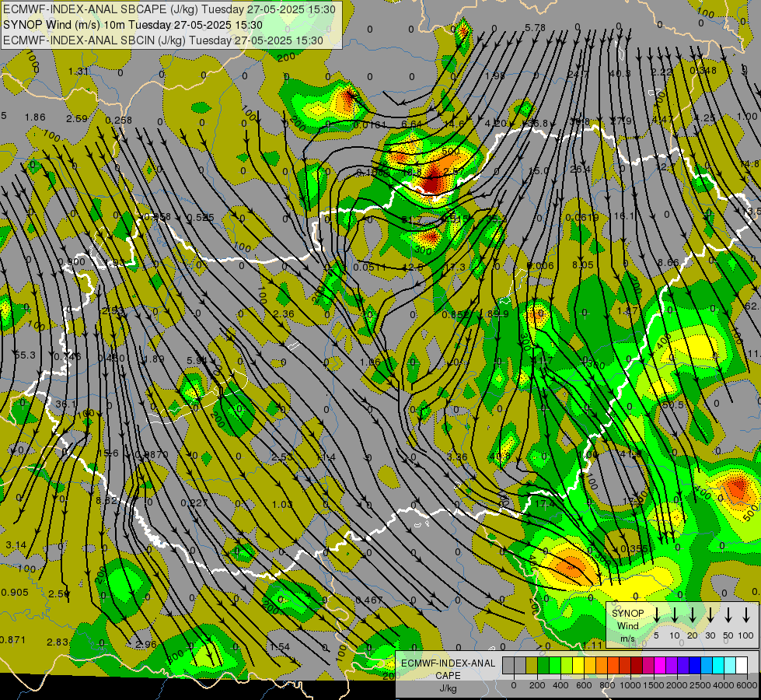Click the '5.94' value on the map
This screenshot has width=761, height=700.
(197, 360)
